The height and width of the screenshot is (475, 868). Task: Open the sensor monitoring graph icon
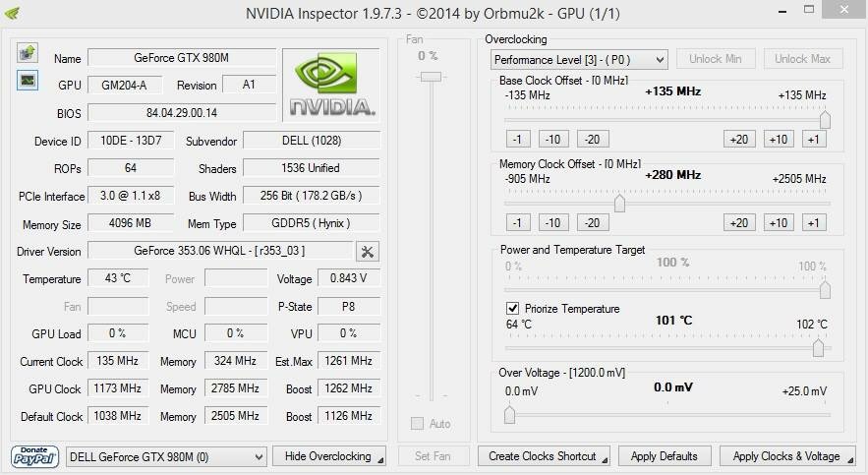(28, 81)
